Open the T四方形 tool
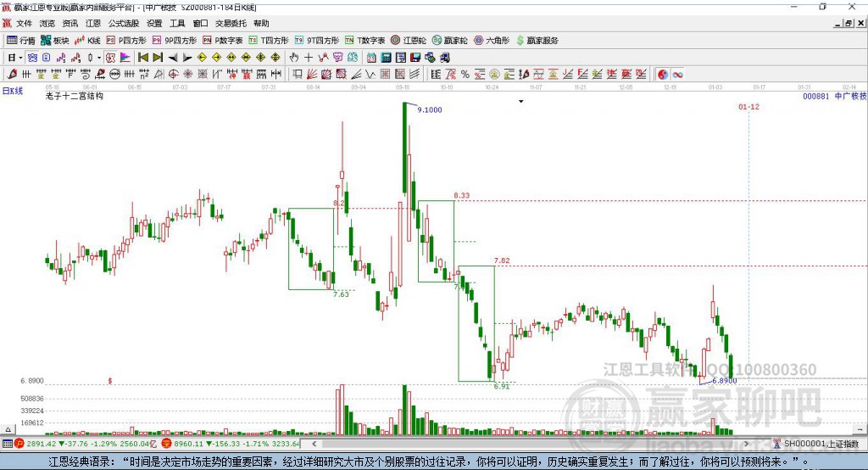The image size is (868, 470). click(x=269, y=41)
